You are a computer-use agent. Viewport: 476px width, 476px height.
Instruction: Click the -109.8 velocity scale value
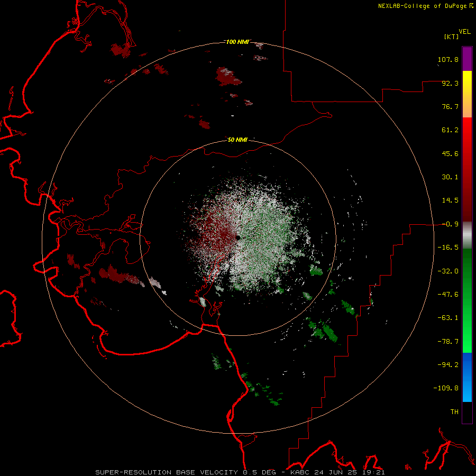(446, 388)
